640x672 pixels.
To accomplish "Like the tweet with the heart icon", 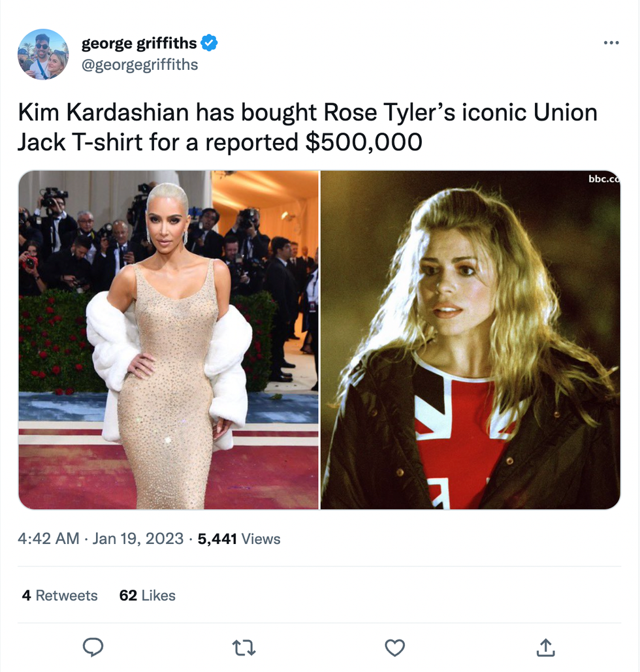I will (x=395, y=648).
